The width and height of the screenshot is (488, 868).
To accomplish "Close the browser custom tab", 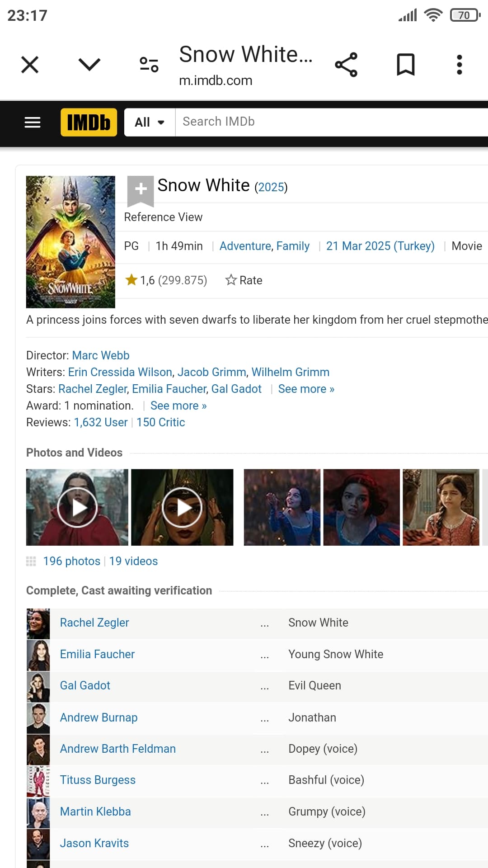I will coord(30,65).
